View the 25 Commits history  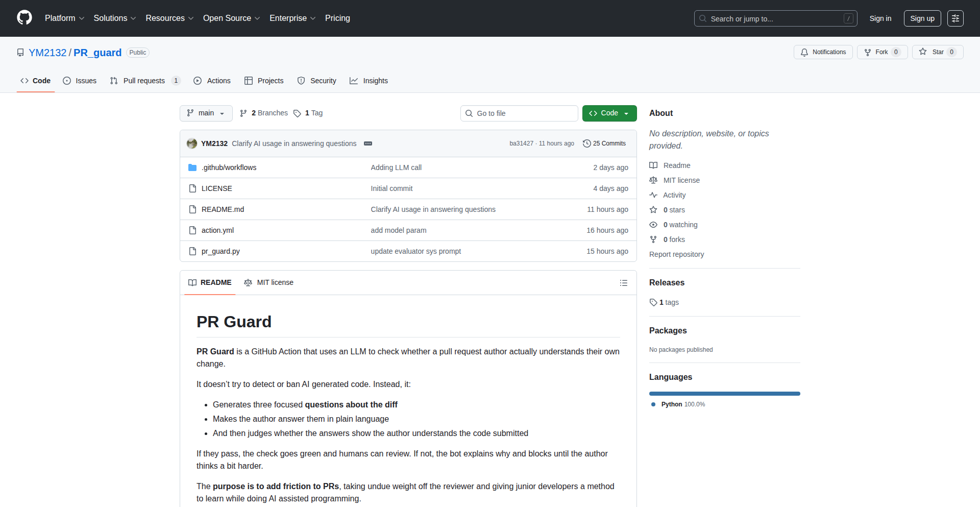(604, 143)
